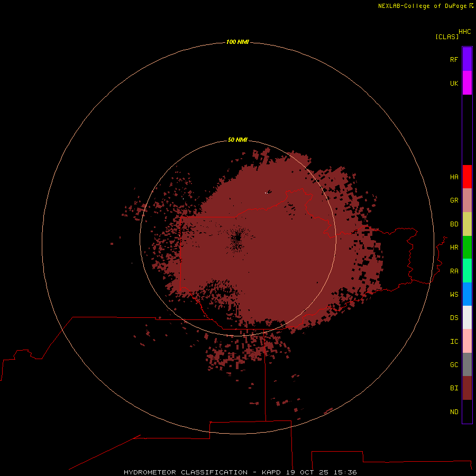Click the [CLAS] units label
476x476 pixels.
447,36
